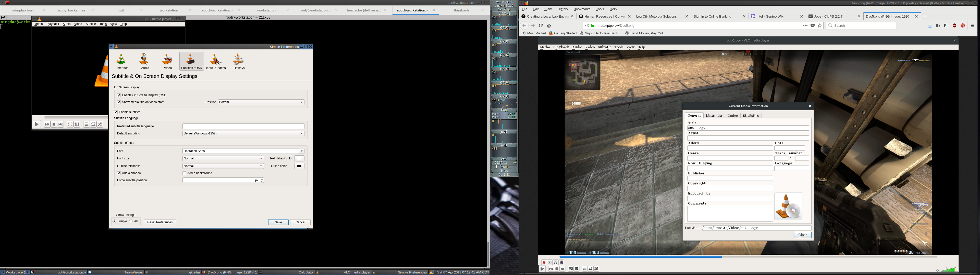This screenshot has height=275, width=980.
Task: Reload the page in Firefox
Action: (541, 25)
